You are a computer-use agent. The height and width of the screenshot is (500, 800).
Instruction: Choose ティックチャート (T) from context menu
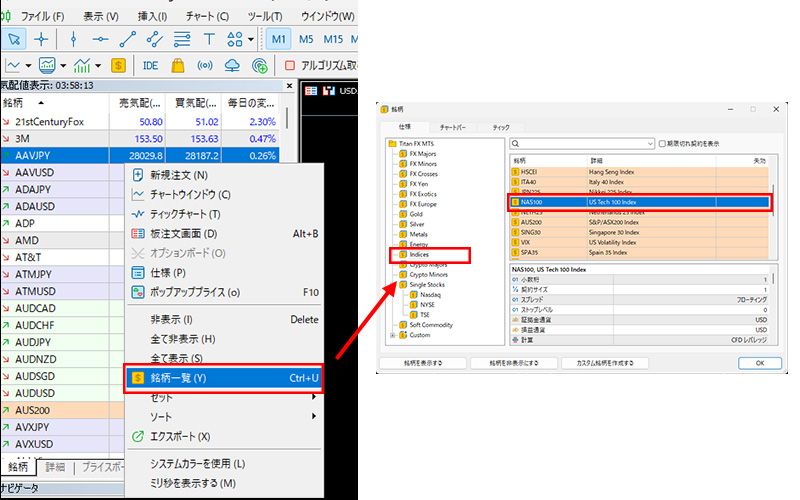224,214
